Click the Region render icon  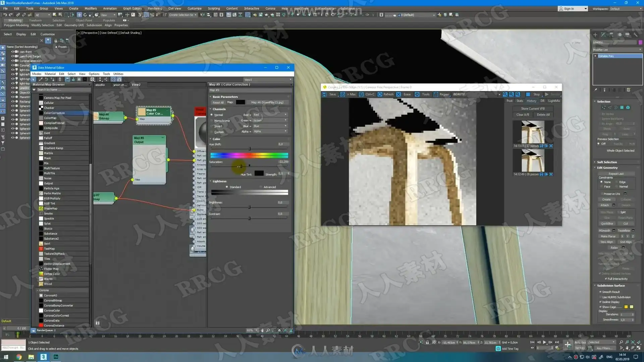(436, 94)
